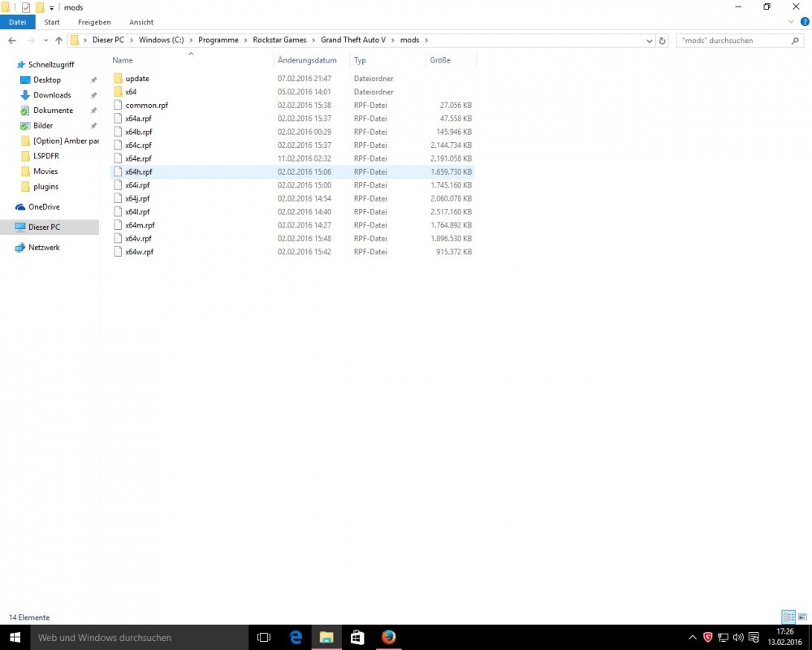Select the update folder icon
Image resolution: width=812 pixels, height=650 pixels.
pyautogui.click(x=118, y=78)
